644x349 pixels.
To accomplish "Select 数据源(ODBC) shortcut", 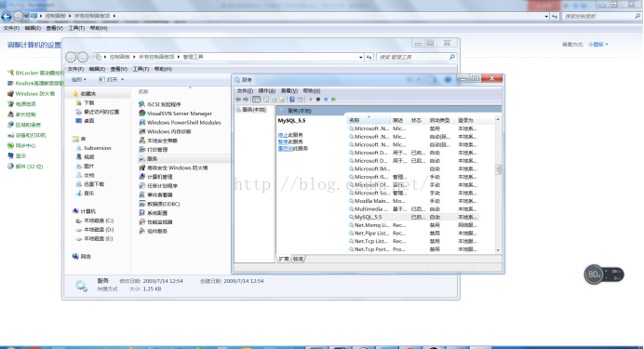I will tap(159, 204).
